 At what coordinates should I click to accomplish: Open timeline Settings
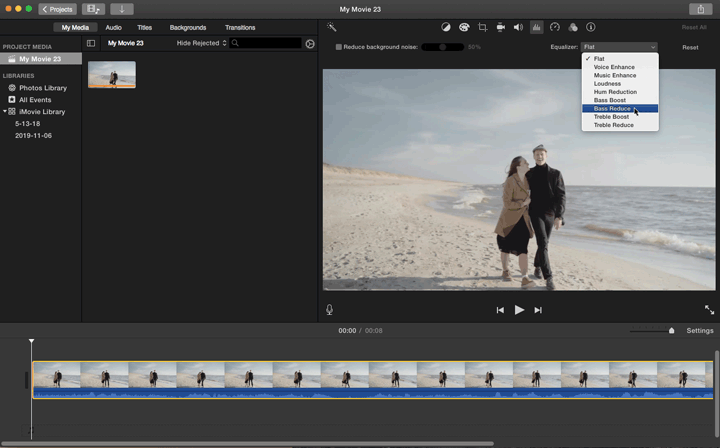coord(700,331)
